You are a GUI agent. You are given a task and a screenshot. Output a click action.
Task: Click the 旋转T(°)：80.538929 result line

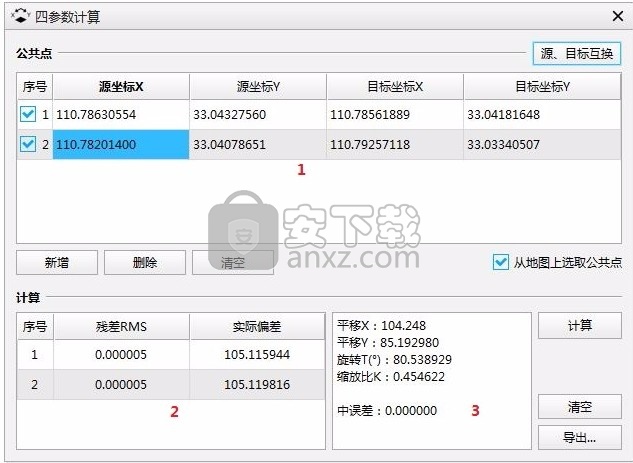(x=394, y=359)
